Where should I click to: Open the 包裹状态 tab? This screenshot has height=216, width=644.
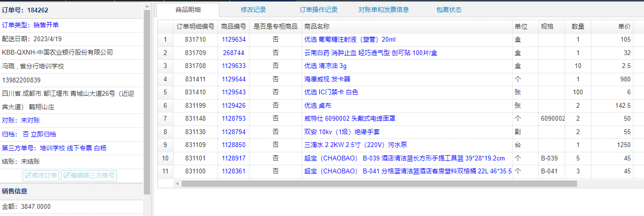coord(449,10)
